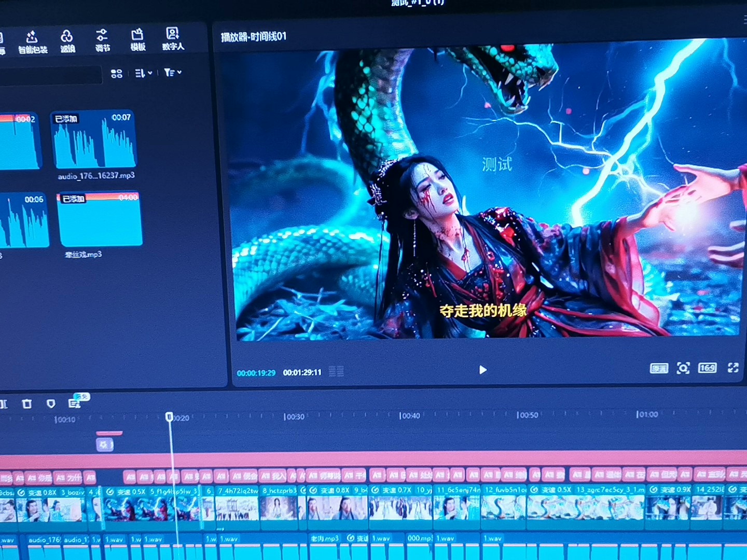Select the long red timeline track bar
The image size is (747, 560).
click(x=374, y=459)
